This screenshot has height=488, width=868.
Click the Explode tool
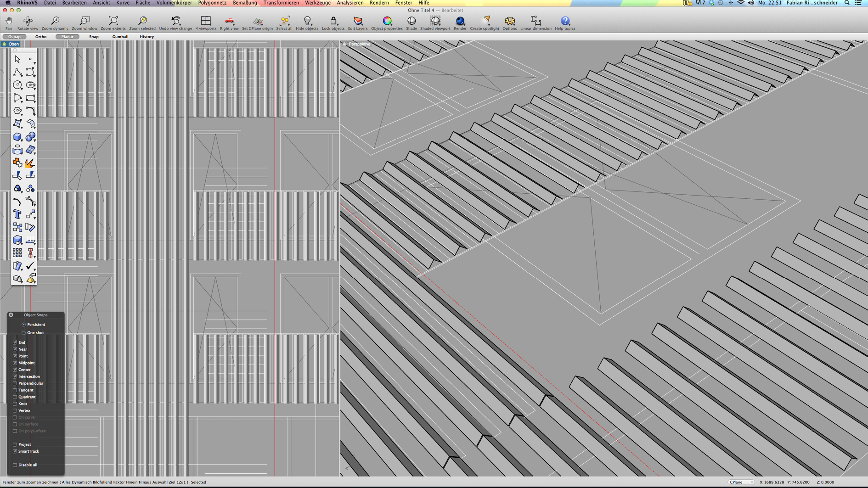(x=30, y=163)
